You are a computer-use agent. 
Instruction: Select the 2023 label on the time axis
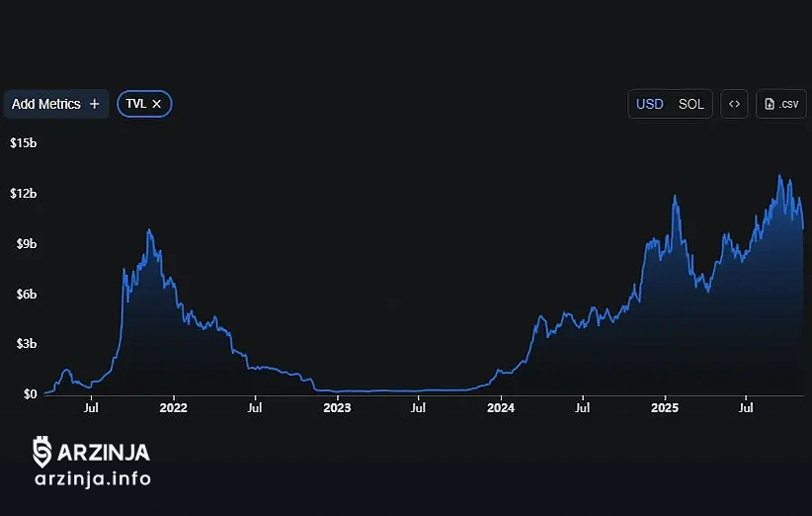[x=337, y=406]
